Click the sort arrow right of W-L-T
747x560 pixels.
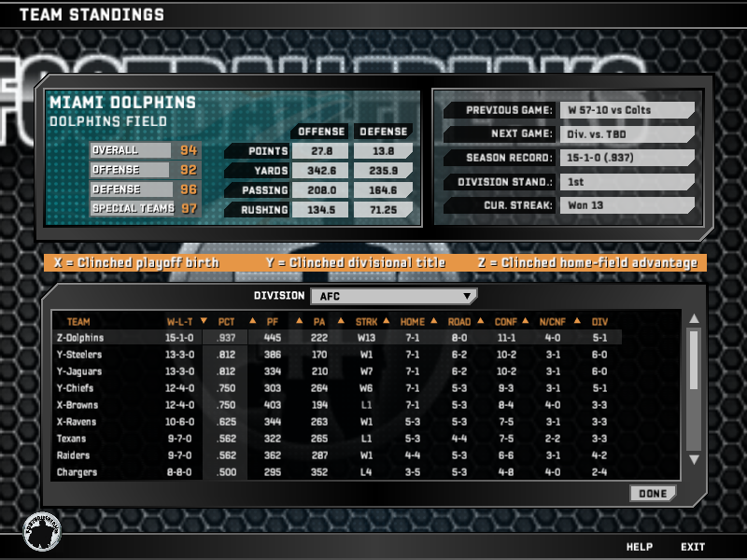pyautogui.click(x=204, y=320)
